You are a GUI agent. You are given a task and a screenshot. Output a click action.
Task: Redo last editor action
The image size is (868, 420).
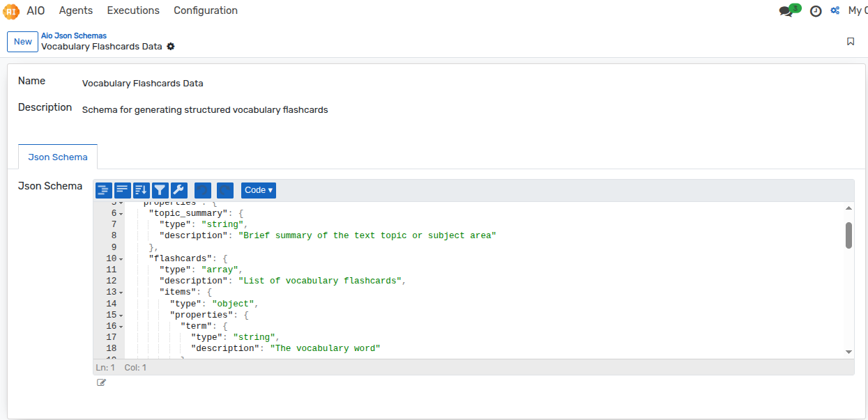point(225,190)
